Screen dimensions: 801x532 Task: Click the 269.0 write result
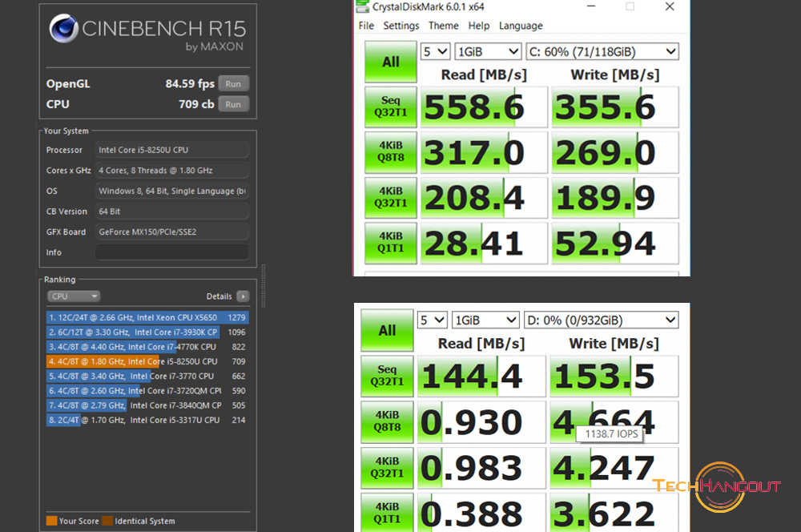(x=615, y=152)
